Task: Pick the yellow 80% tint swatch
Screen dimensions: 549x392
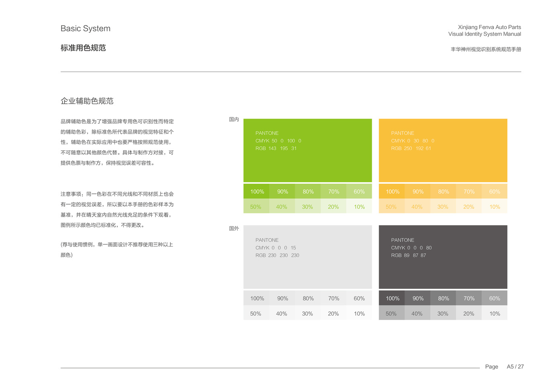Action: click(x=443, y=191)
